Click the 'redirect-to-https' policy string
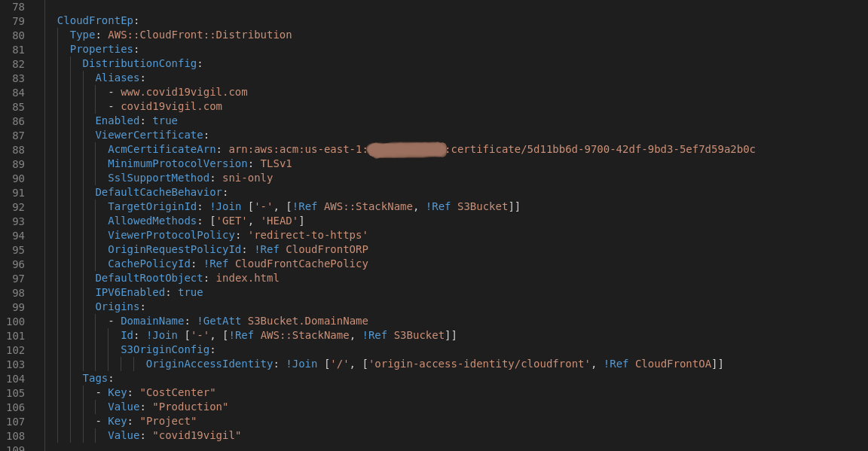The height and width of the screenshot is (451, 868). (307, 235)
